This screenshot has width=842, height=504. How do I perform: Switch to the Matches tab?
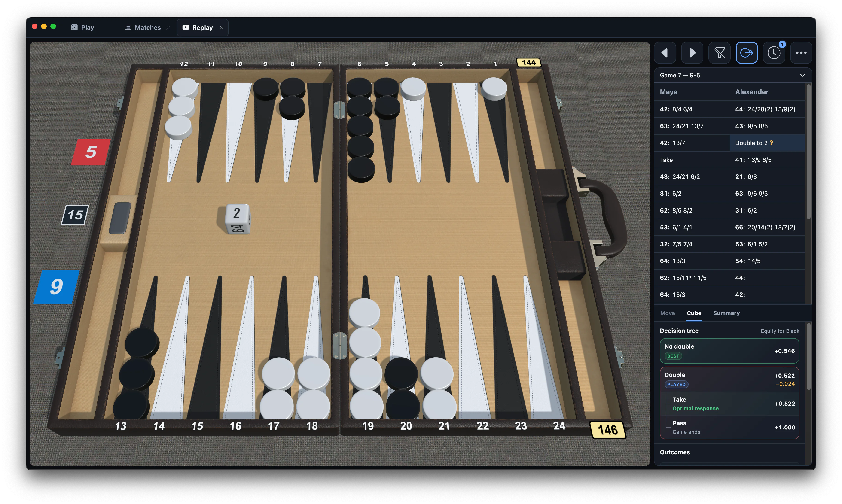143,27
